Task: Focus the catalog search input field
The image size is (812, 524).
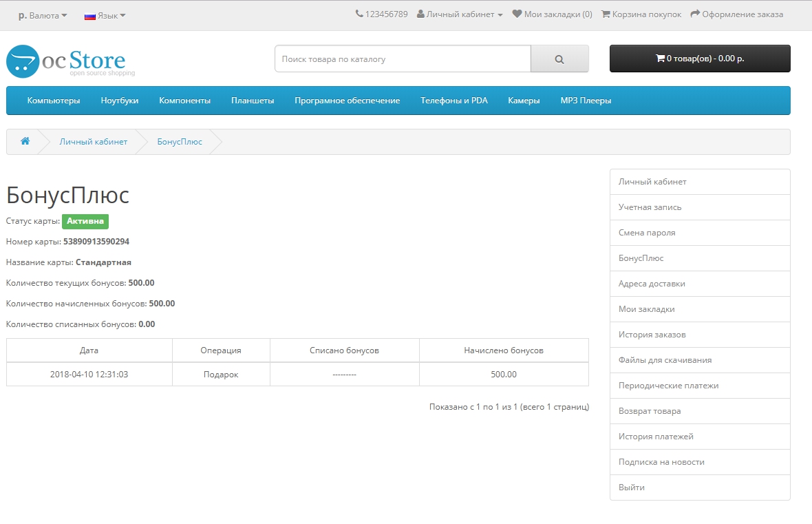Action: click(403, 59)
